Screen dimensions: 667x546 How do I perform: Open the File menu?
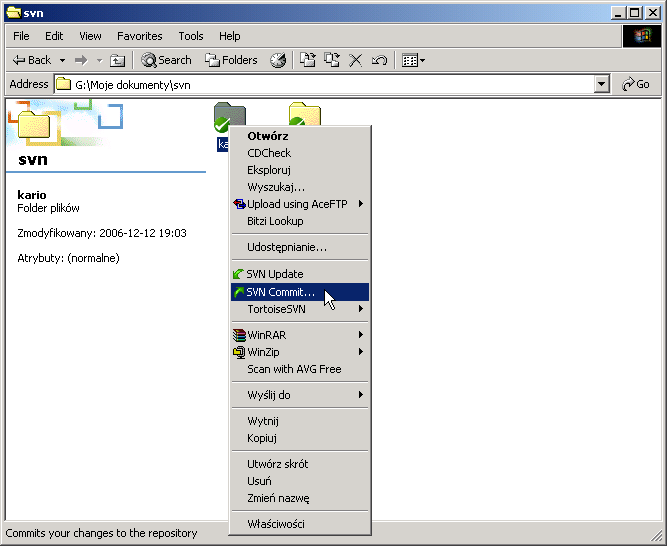point(21,36)
